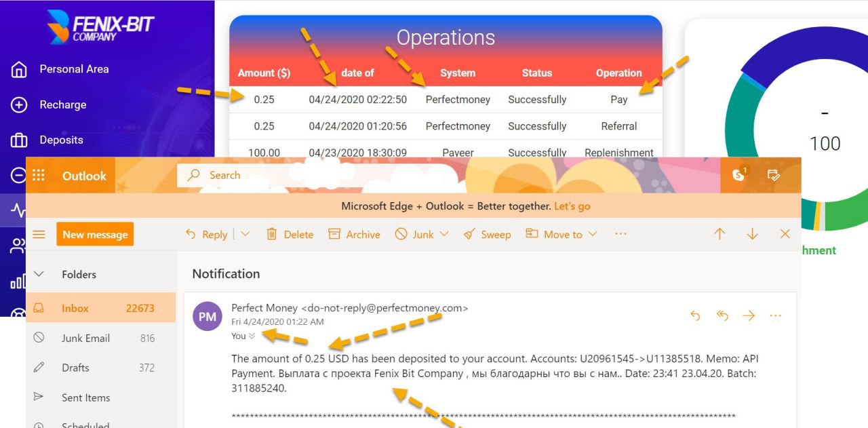The image size is (868, 428).
Task: Open the My Day calendar icon
Action: coord(774,176)
